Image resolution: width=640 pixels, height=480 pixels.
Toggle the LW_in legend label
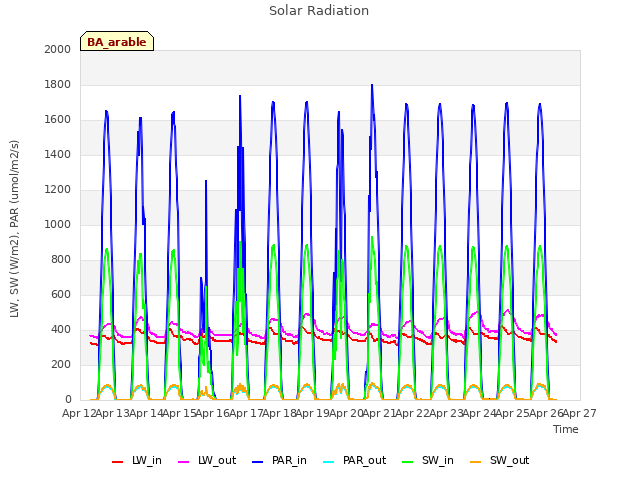click(147, 460)
